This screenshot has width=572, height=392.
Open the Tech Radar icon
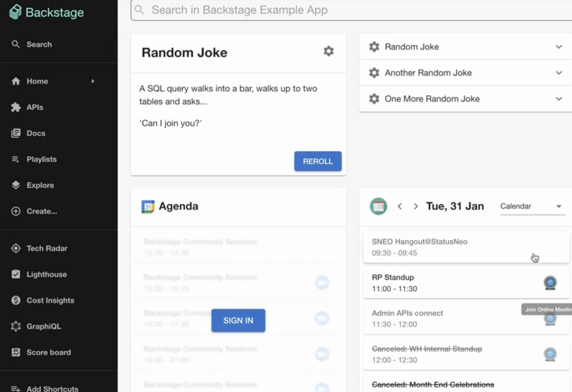pos(16,248)
